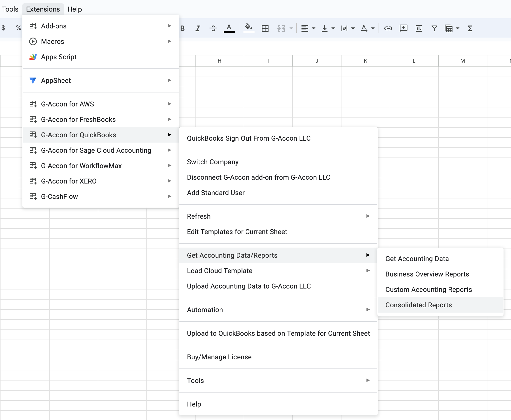The image size is (511, 420).
Task: Click the functions sigma icon
Action: [x=470, y=29]
